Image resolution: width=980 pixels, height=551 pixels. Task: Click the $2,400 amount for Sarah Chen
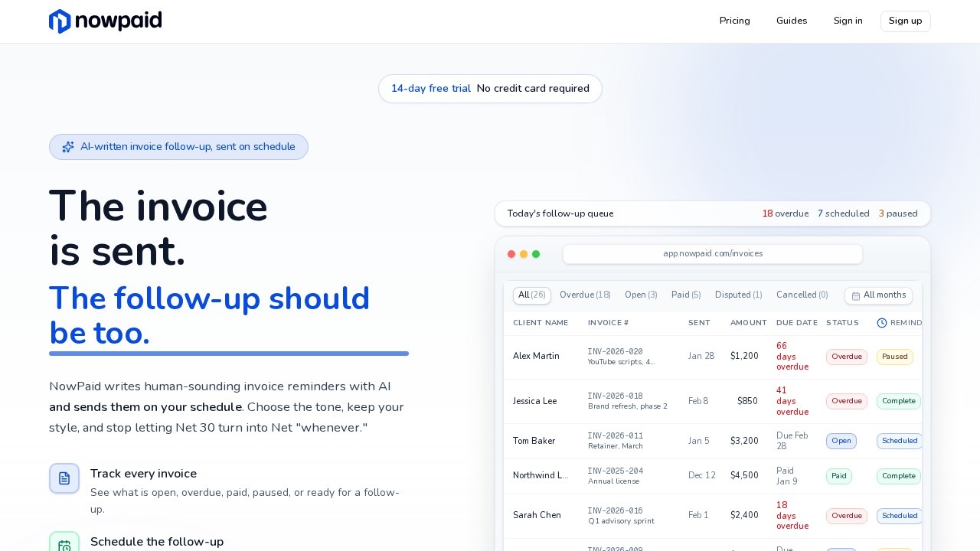tap(744, 516)
